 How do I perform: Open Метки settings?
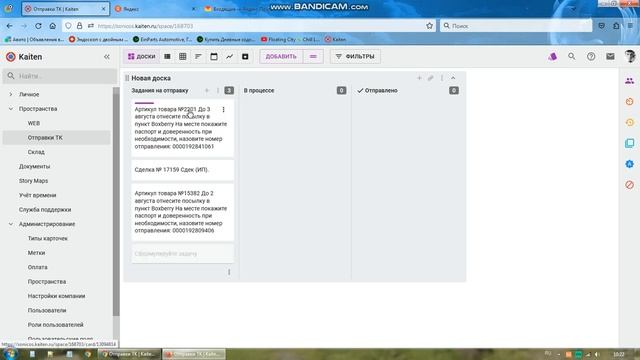[36, 253]
